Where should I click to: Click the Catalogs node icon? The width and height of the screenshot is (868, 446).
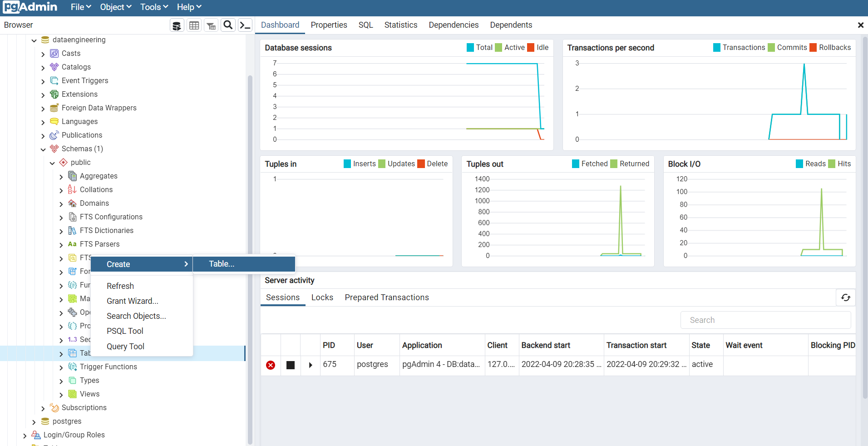point(54,67)
